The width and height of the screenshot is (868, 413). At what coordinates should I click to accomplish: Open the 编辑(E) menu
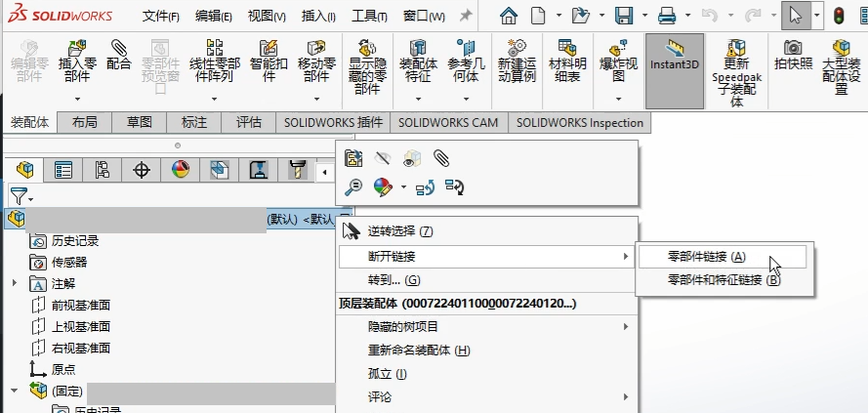[213, 16]
